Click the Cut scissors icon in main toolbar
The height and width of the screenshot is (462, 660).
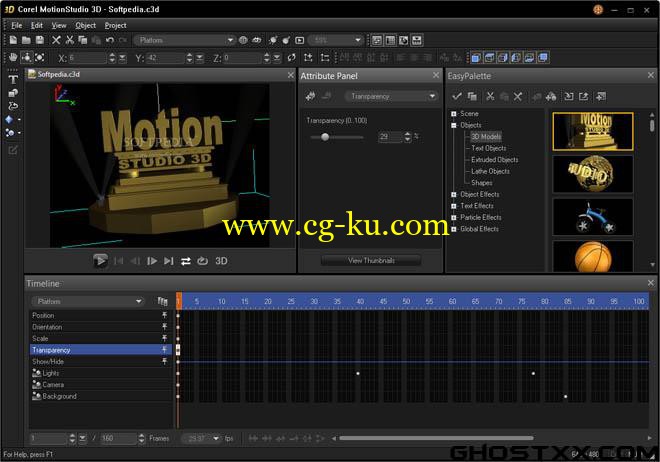[70, 40]
